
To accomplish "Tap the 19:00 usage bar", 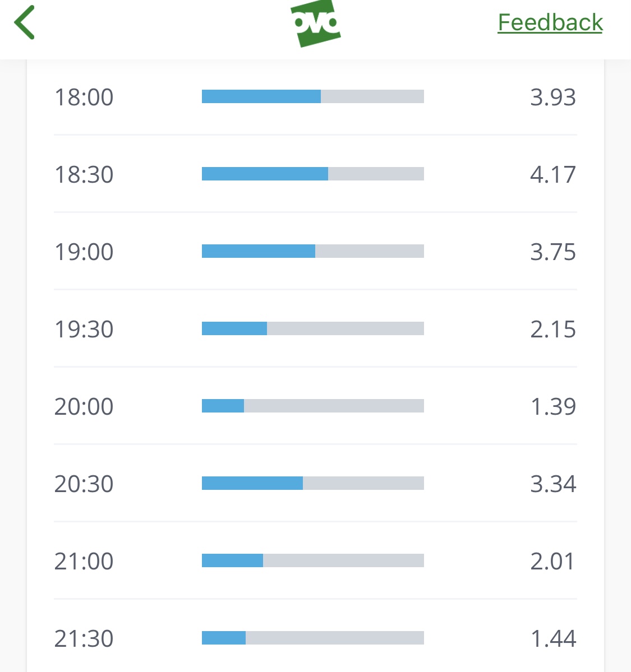I will click(x=313, y=251).
